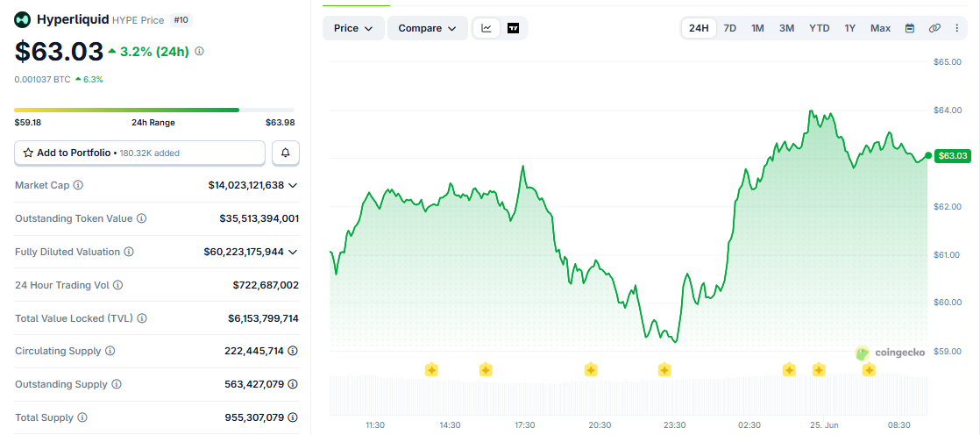This screenshot has width=980, height=435.
Task: Click news marker just before 25. Jun label
Action: (x=790, y=370)
